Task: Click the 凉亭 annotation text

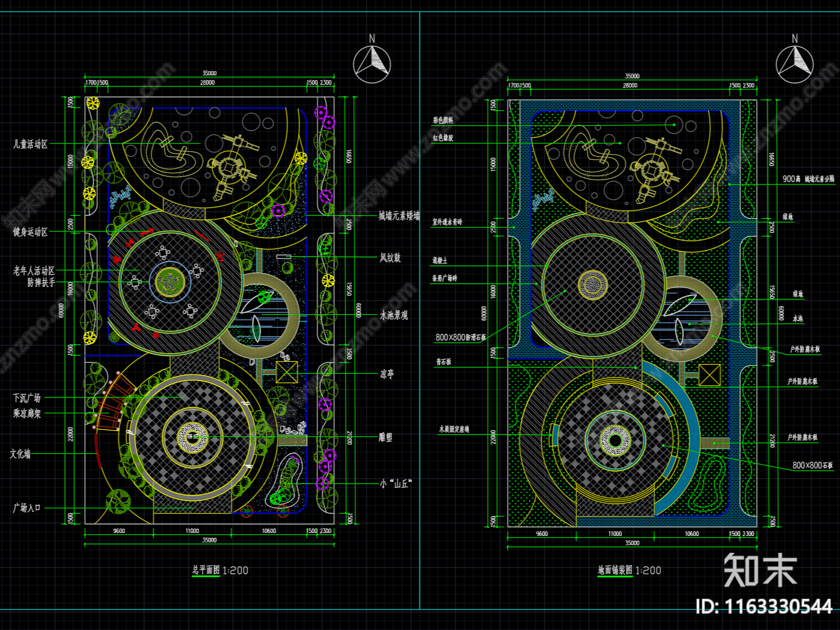Action: click(x=387, y=374)
